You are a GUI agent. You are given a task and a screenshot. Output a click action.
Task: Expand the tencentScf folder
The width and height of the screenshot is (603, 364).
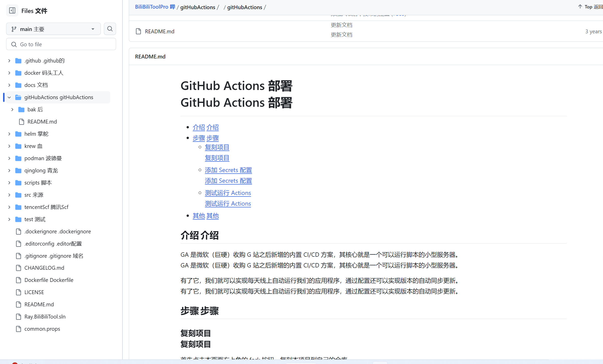click(9, 207)
